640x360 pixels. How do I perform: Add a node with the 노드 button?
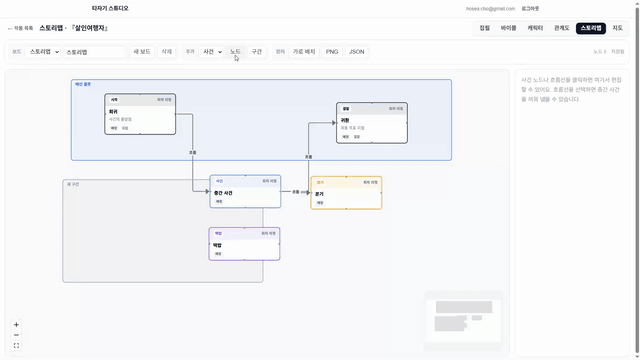pyautogui.click(x=235, y=52)
